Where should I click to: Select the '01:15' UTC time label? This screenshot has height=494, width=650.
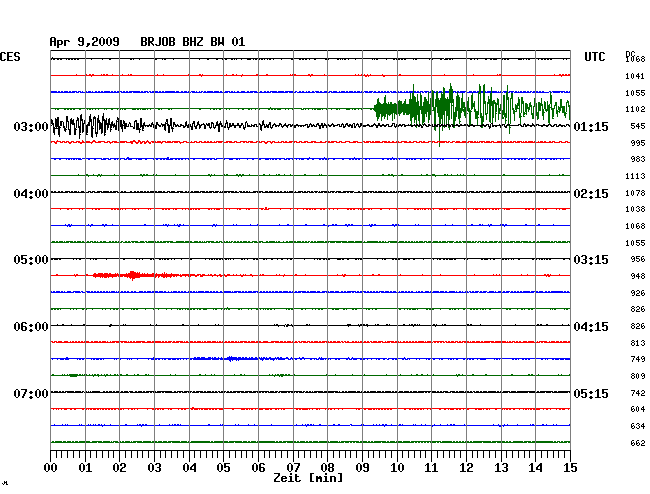coord(591,126)
